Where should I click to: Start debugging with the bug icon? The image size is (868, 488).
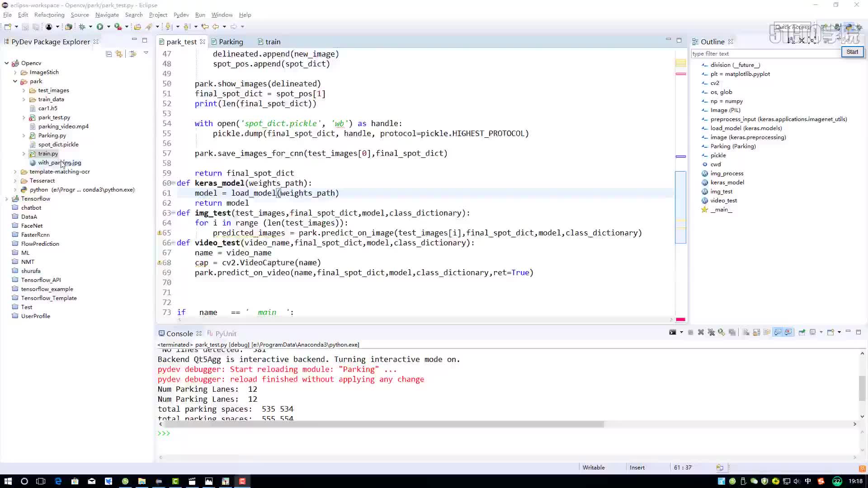point(82,27)
